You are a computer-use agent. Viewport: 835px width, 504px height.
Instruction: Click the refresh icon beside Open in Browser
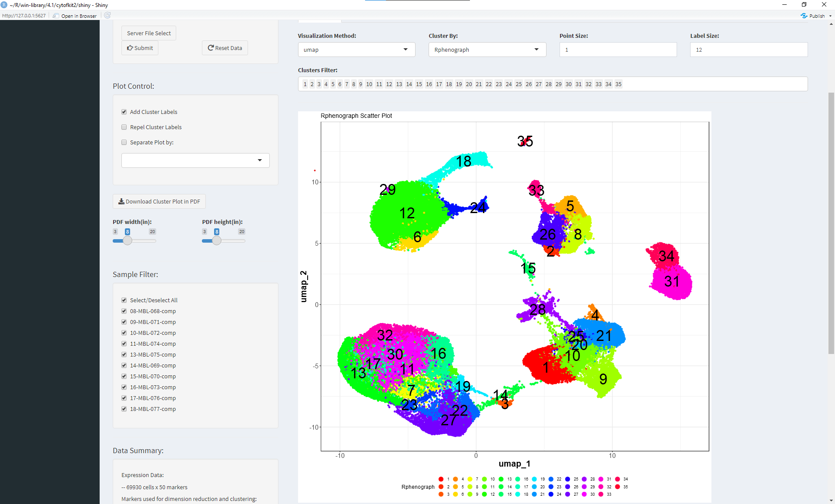point(107,16)
